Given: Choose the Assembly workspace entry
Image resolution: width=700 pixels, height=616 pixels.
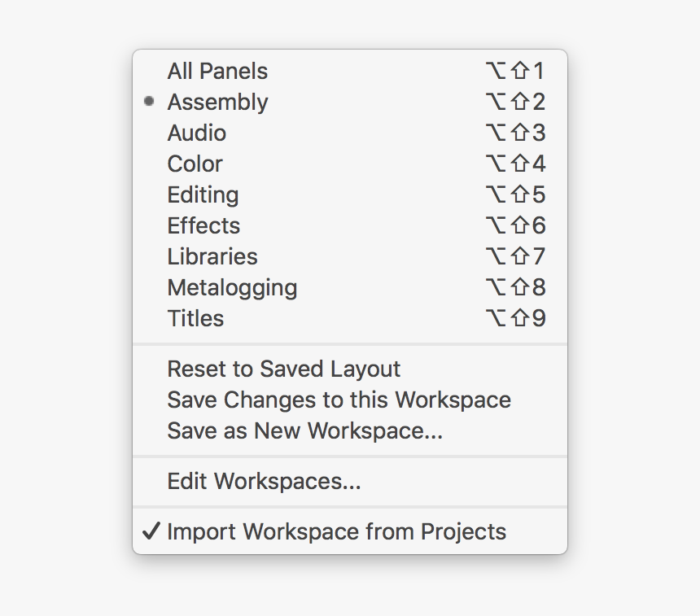Looking at the screenshot, I should 217,103.
